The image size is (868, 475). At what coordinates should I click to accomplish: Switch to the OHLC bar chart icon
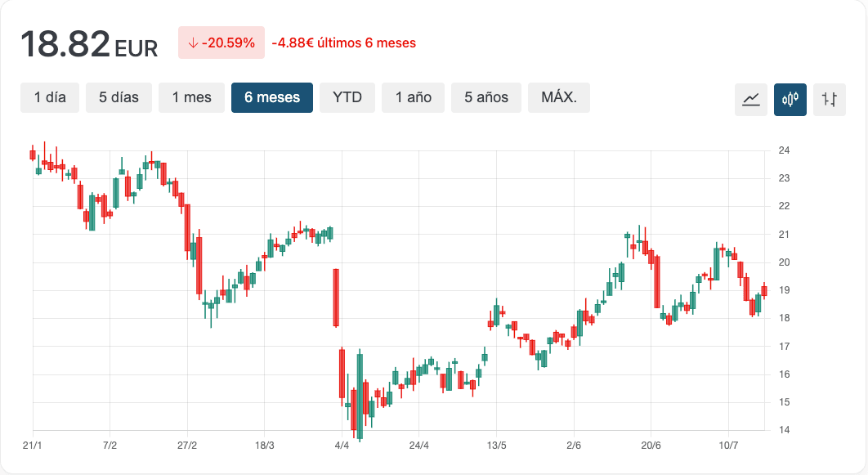(830, 100)
